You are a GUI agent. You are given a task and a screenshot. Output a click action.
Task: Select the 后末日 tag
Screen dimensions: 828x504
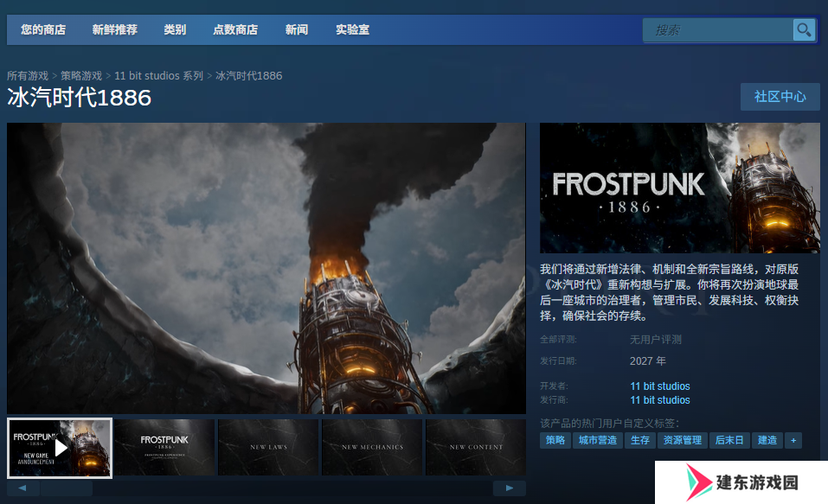tap(729, 440)
